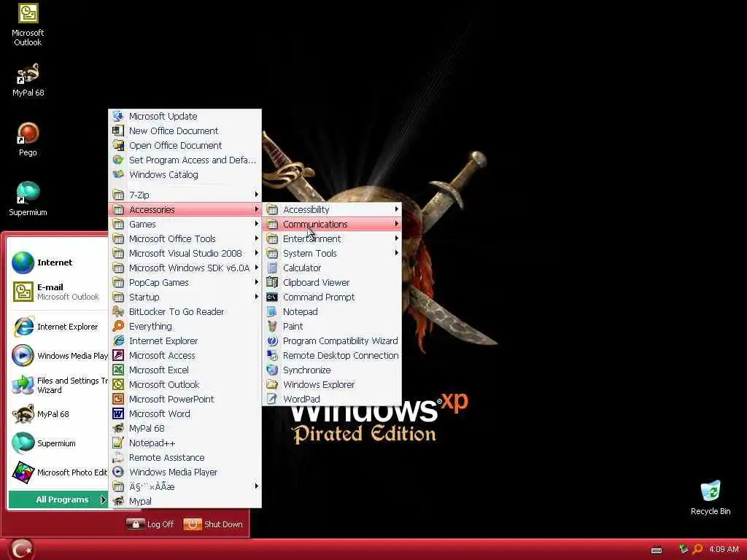The height and width of the screenshot is (560, 747).
Task: Click the clock showing 4:09 AM
Action: (724, 549)
